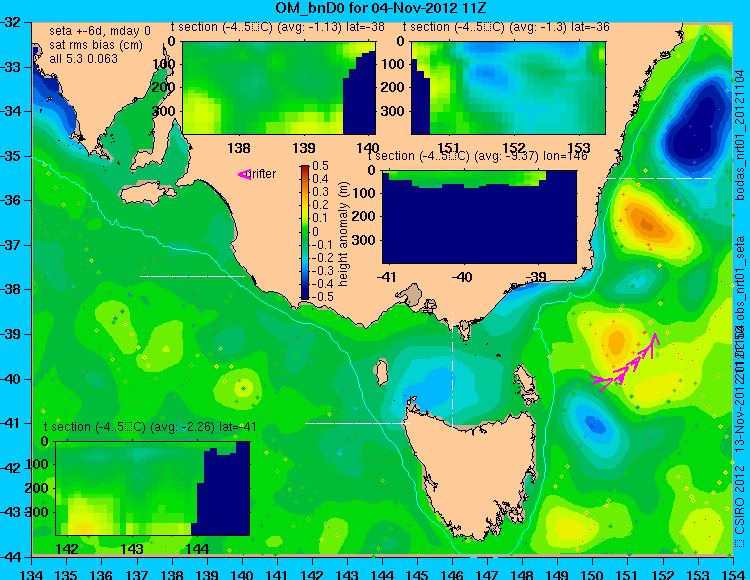Click the white dashed vertical section line at longitude 146
The width and height of the screenshot is (750, 580).
click(452, 369)
